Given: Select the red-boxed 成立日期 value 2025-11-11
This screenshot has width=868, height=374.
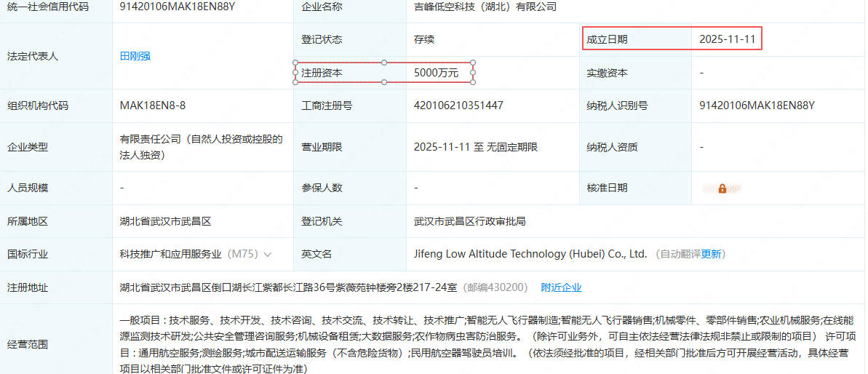Looking at the screenshot, I should [727, 39].
